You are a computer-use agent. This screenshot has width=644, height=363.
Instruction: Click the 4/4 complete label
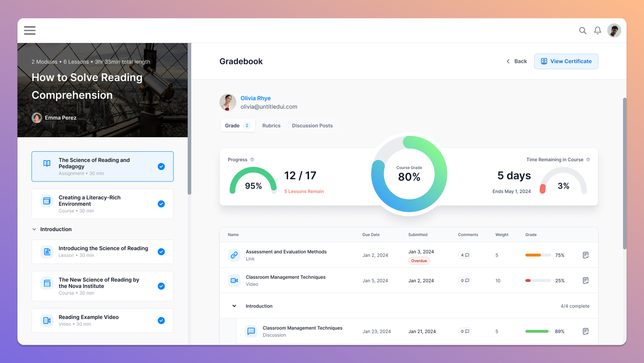point(575,306)
